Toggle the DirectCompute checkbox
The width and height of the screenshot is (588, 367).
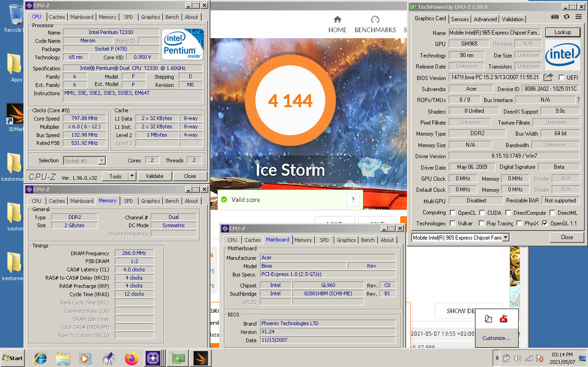click(x=508, y=213)
